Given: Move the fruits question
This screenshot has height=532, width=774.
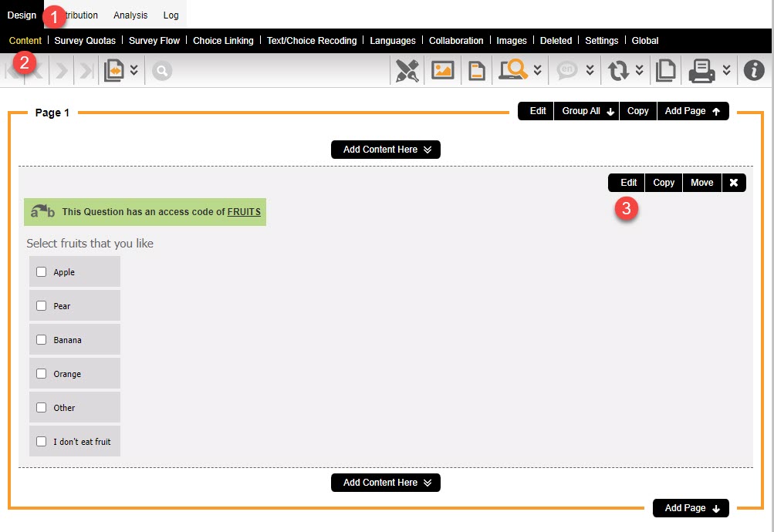Looking at the screenshot, I should pos(702,183).
